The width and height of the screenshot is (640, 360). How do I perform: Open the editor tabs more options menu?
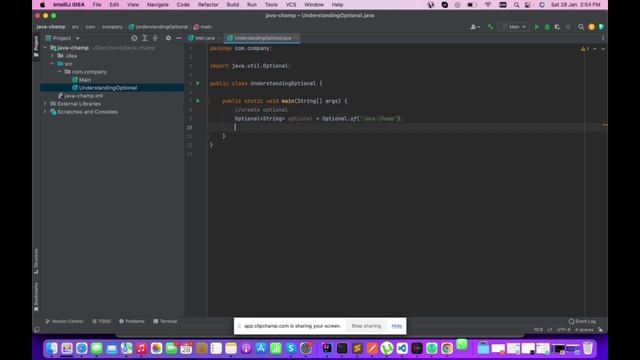click(603, 38)
